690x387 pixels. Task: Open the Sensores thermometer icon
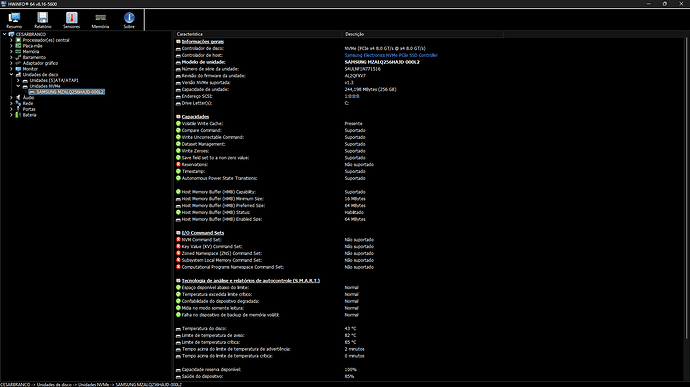point(71,20)
